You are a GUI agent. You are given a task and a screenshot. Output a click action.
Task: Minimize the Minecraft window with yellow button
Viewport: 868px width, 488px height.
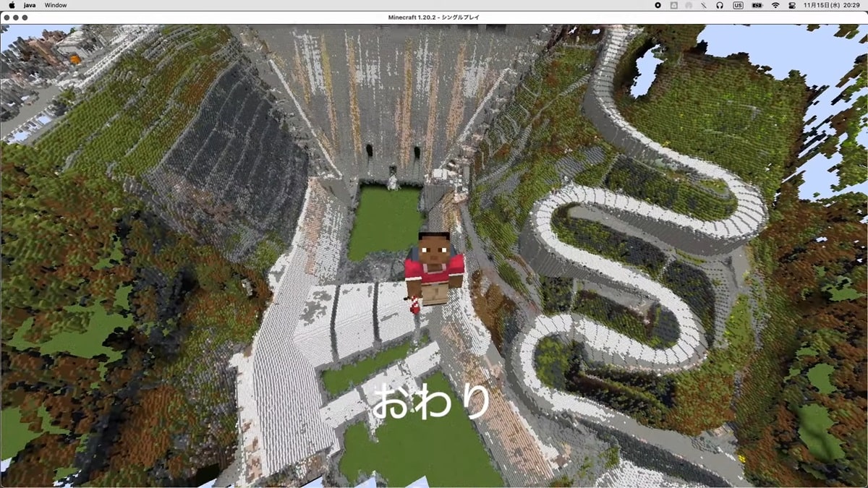click(x=16, y=17)
